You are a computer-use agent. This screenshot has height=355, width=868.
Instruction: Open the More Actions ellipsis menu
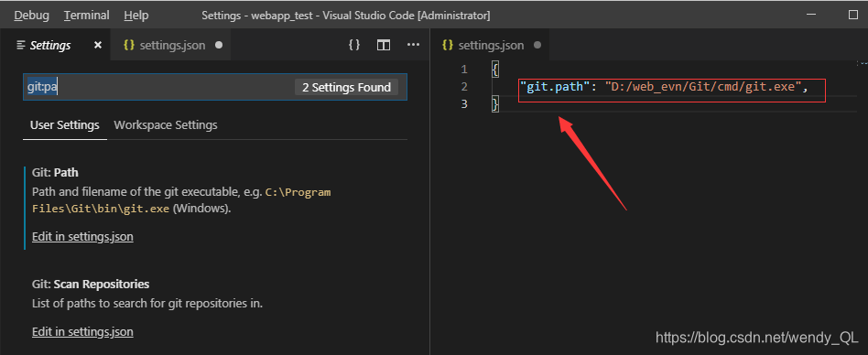(x=414, y=45)
